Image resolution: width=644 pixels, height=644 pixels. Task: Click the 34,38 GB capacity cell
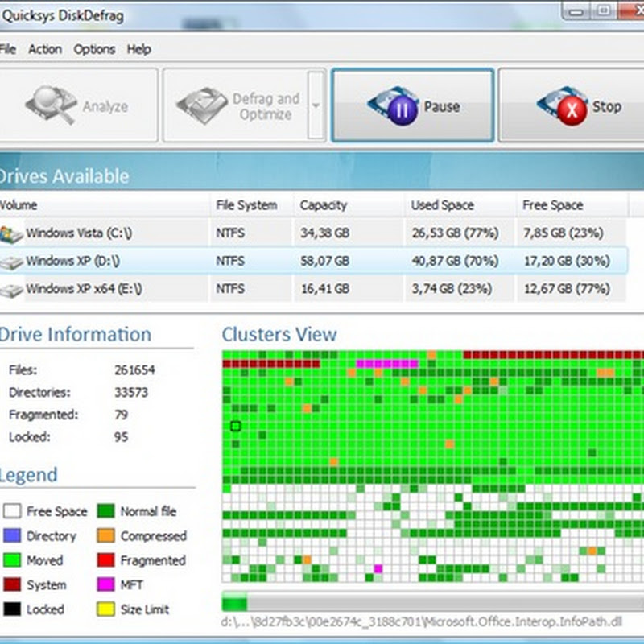tap(325, 233)
